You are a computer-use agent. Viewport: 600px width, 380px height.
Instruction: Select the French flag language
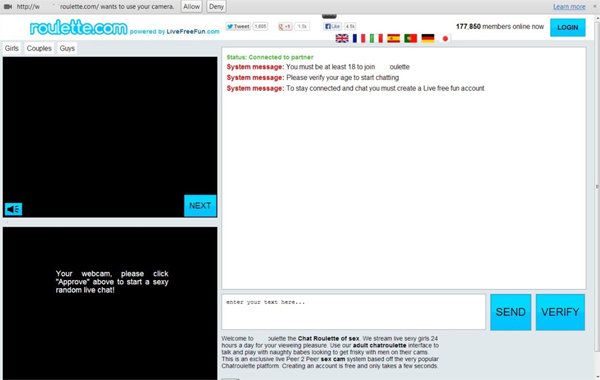pyautogui.click(x=359, y=38)
